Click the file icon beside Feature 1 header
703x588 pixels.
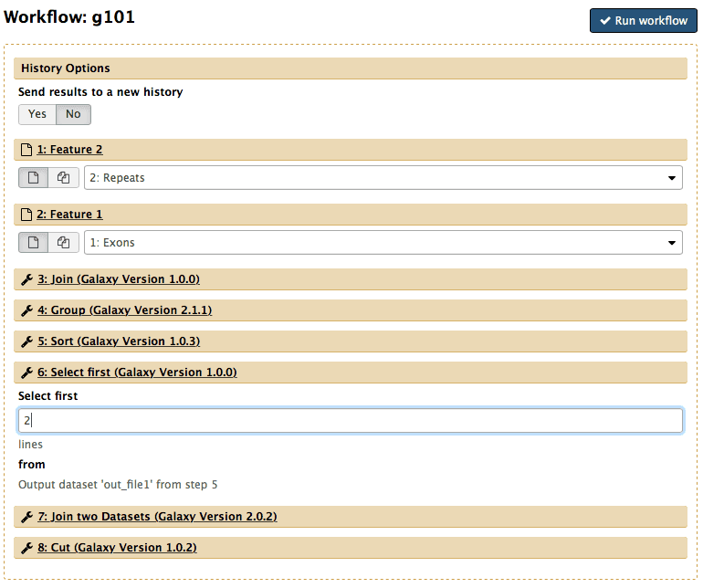click(x=26, y=215)
